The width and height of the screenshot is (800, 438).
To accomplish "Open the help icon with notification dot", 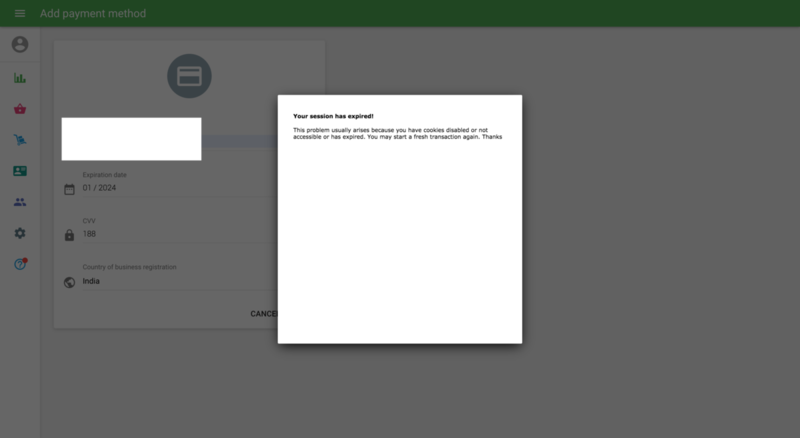I will click(19, 264).
